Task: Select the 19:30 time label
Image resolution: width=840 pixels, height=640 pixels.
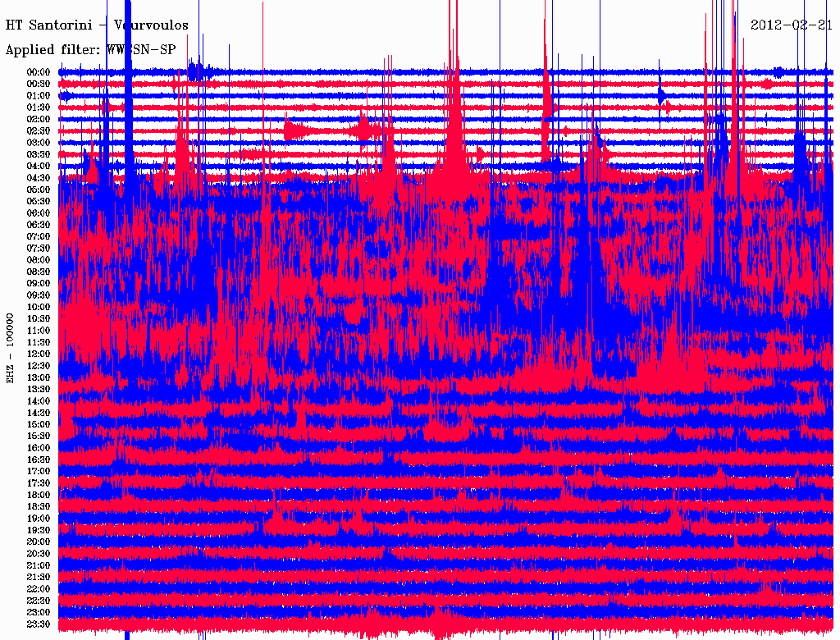Action: click(x=39, y=530)
